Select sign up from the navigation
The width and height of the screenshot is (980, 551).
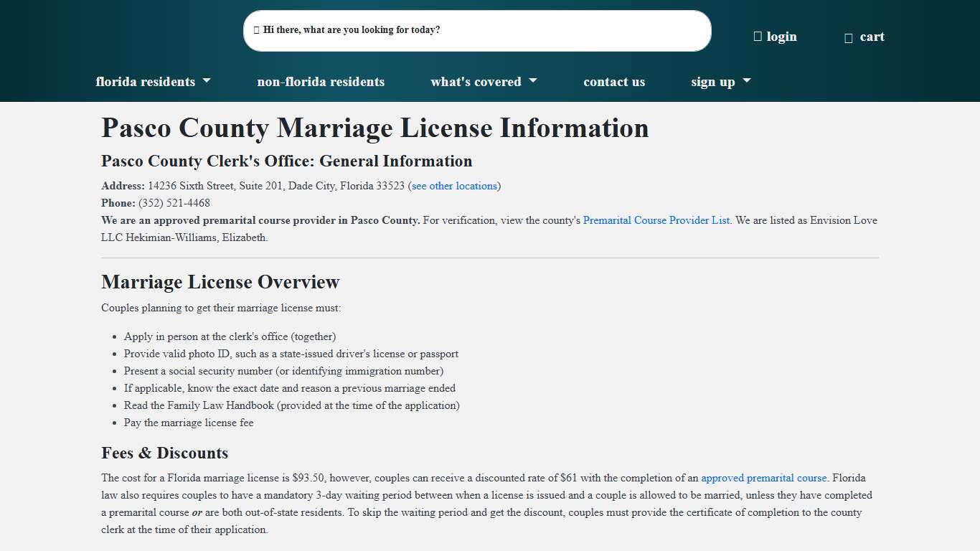(712, 81)
